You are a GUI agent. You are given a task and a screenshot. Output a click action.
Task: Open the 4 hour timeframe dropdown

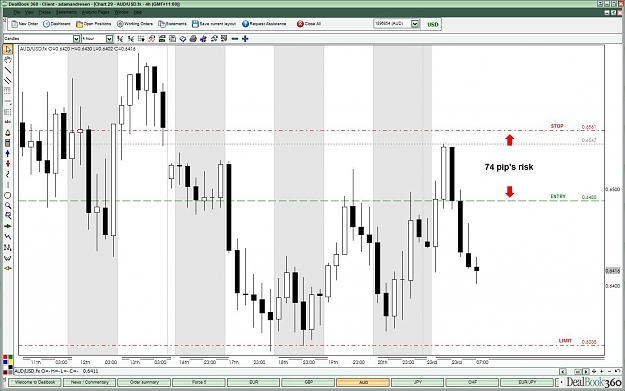[x=109, y=39]
